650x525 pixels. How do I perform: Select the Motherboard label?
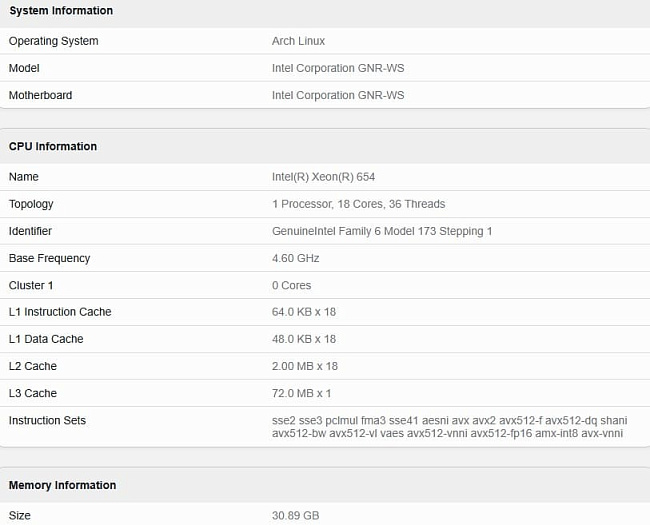40,95
